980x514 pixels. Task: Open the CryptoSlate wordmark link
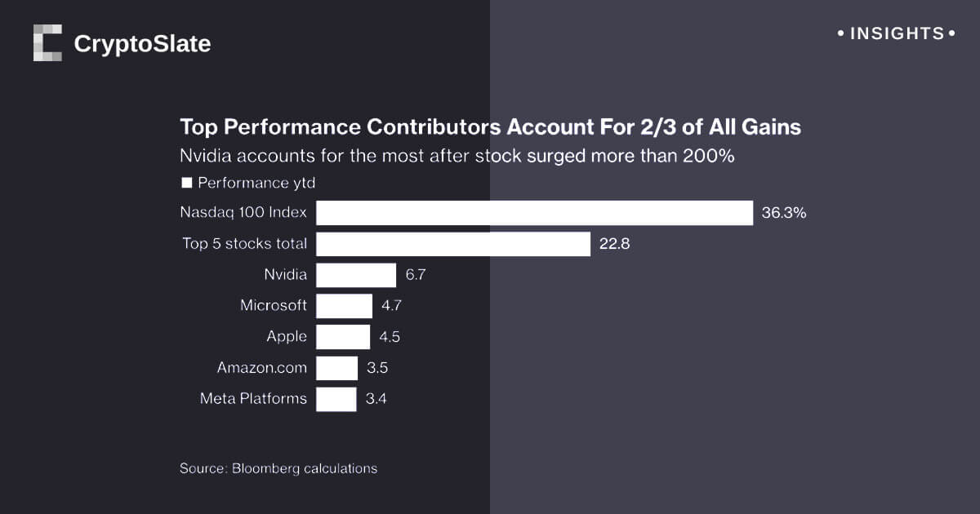click(x=142, y=43)
